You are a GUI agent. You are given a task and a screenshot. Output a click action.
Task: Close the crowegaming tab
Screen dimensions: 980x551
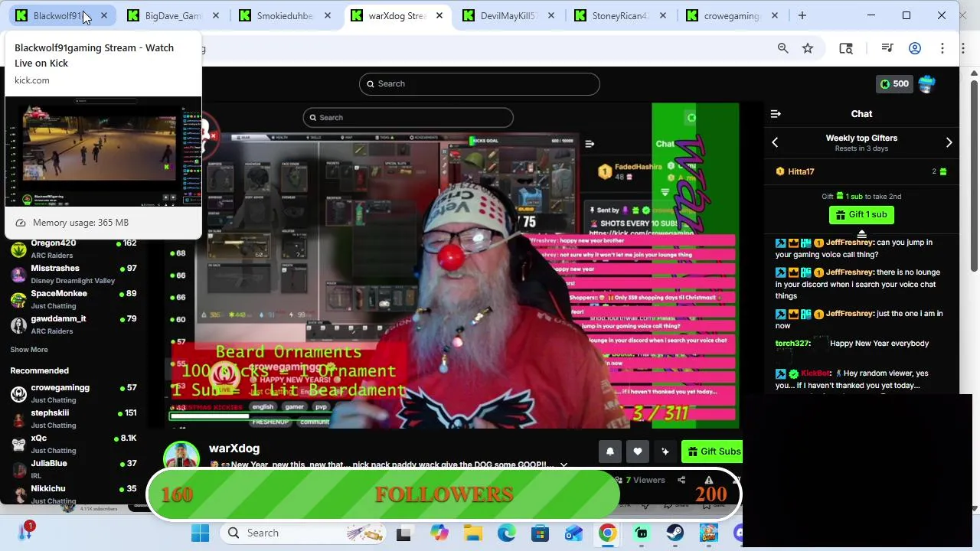(x=775, y=15)
